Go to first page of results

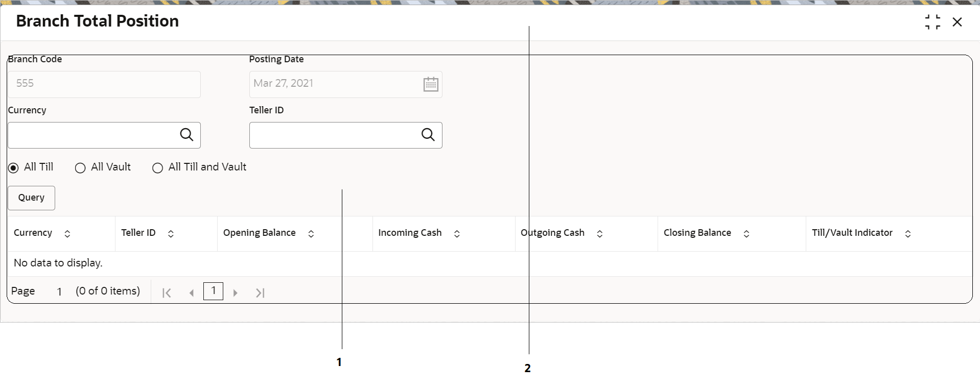click(167, 292)
